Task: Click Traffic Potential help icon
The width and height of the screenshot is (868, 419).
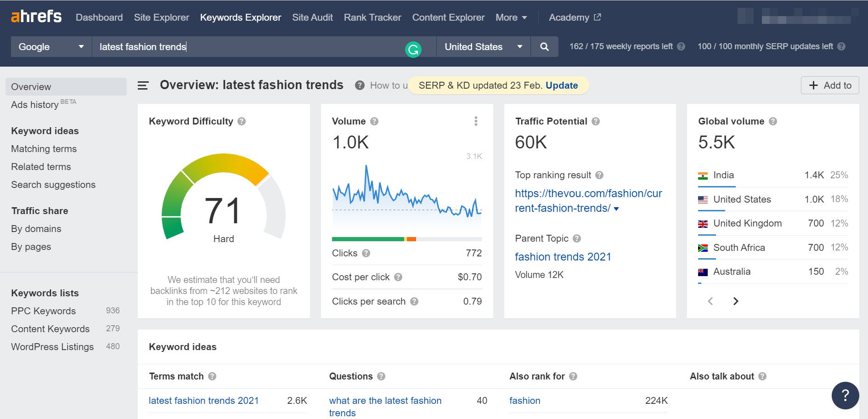Action: 596,121
